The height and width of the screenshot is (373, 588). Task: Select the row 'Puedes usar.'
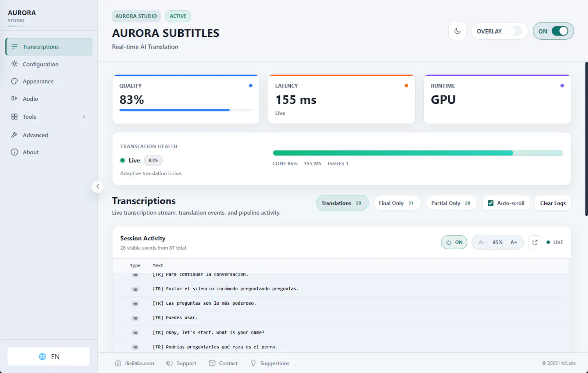(340, 318)
